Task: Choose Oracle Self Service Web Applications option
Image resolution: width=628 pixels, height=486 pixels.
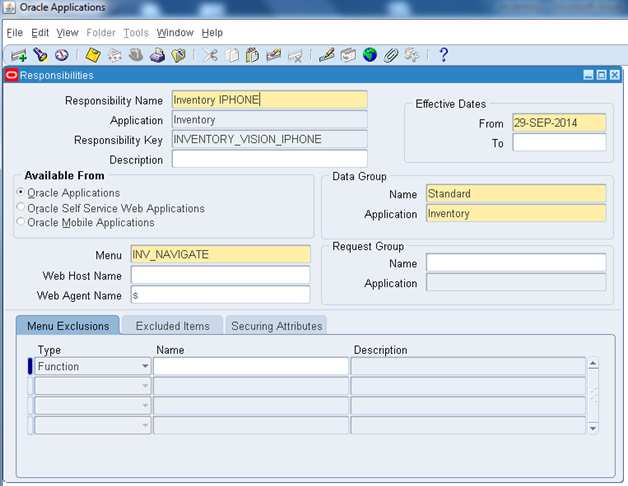Action: tap(21, 209)
